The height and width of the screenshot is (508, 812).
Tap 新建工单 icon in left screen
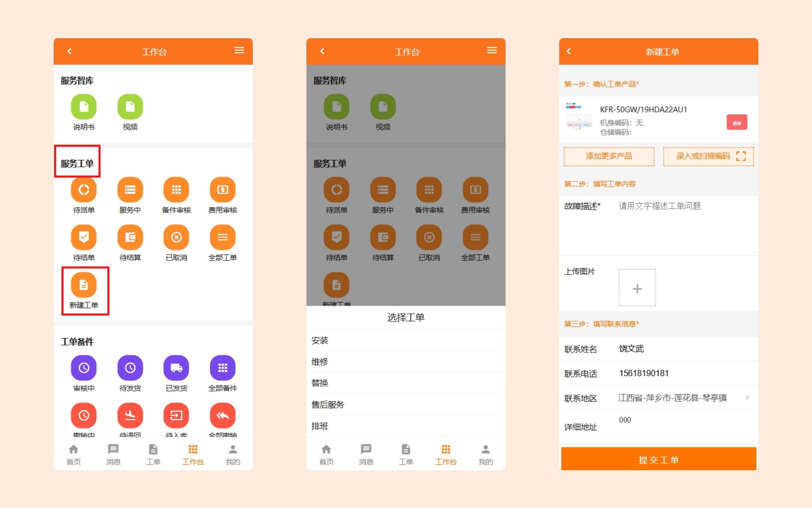(83, 285)
